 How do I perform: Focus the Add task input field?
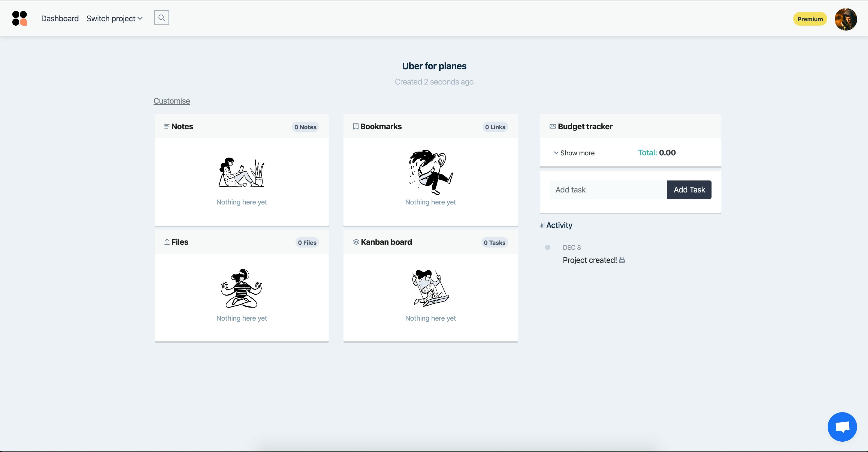608,190
